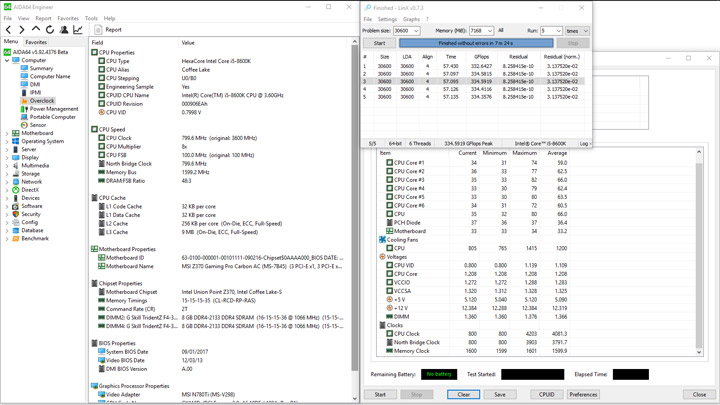
Task: Click Start button in LinX
Action: pyautogui.click(x=379, y=43)
